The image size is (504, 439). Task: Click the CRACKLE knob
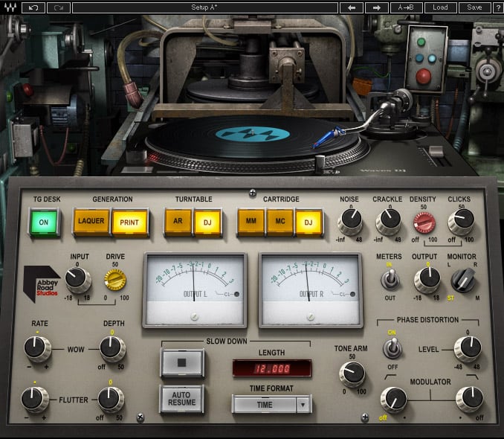(x=389, y=221)
